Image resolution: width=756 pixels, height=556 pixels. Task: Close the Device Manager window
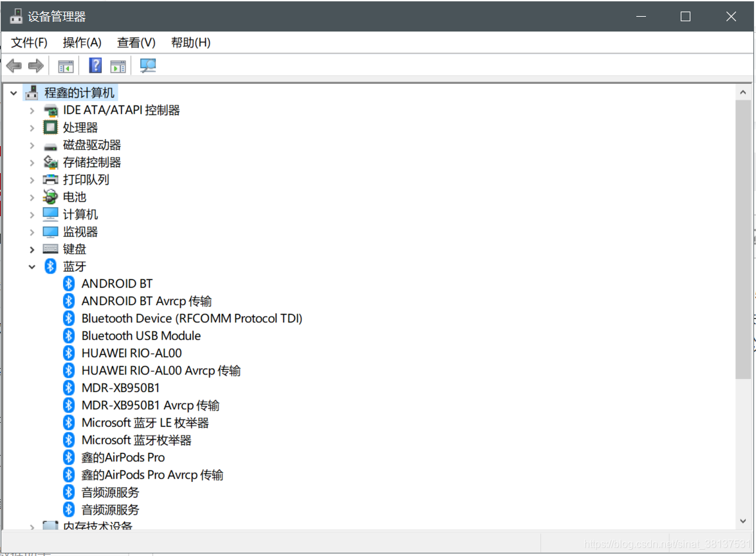731,16
